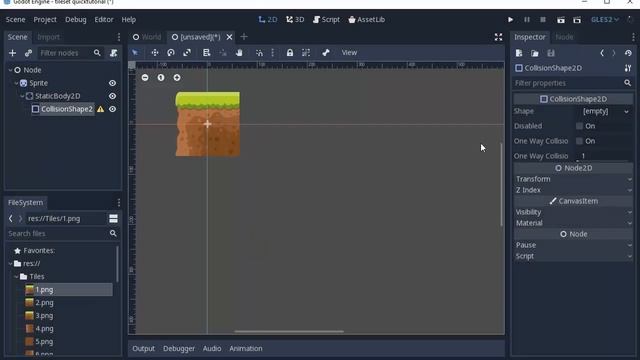This screenshot has width=640, height=360.
Task: Enable the Disabled checkbox
Action: [x=579, y=126]
